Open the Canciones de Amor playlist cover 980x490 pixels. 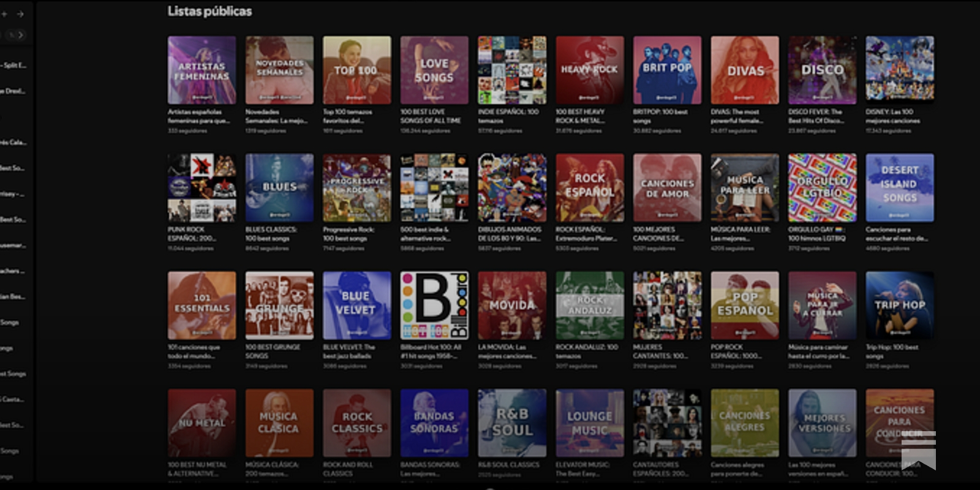tap(667, 187)
